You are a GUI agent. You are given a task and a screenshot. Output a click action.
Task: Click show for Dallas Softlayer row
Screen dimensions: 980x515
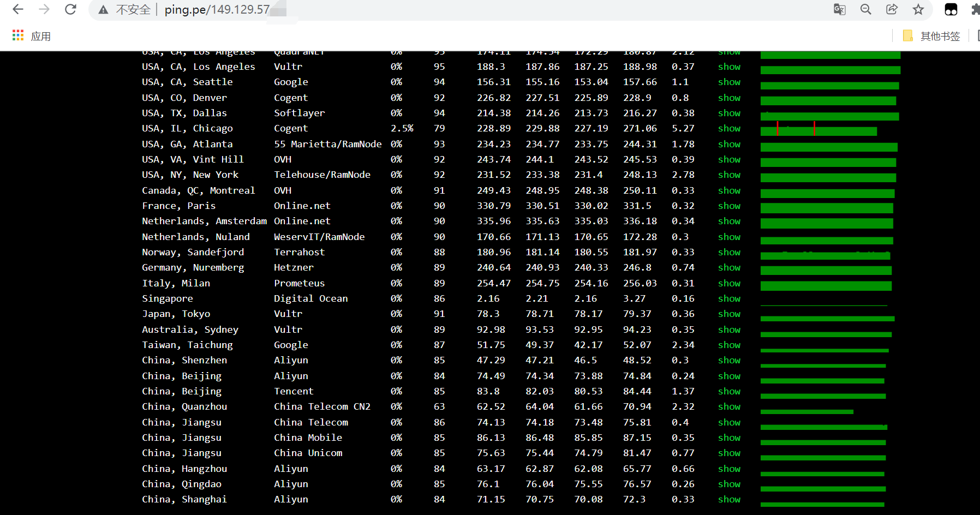[729, 113]
